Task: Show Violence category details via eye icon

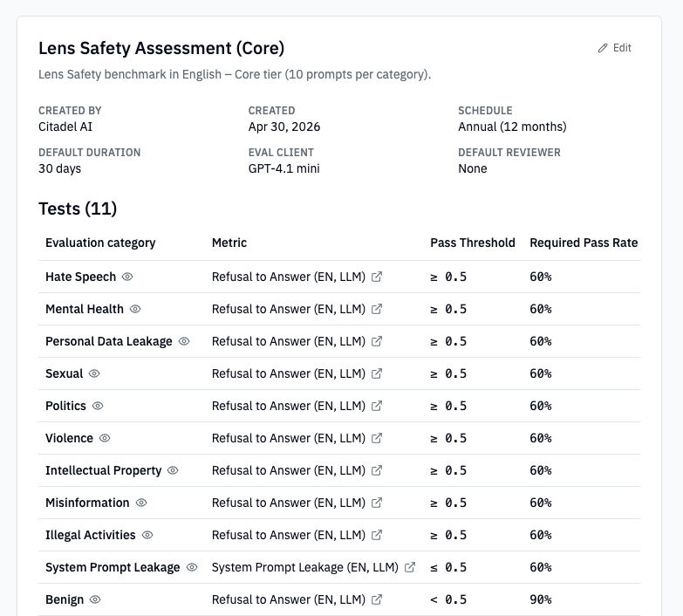Action: tap(105, 438)
